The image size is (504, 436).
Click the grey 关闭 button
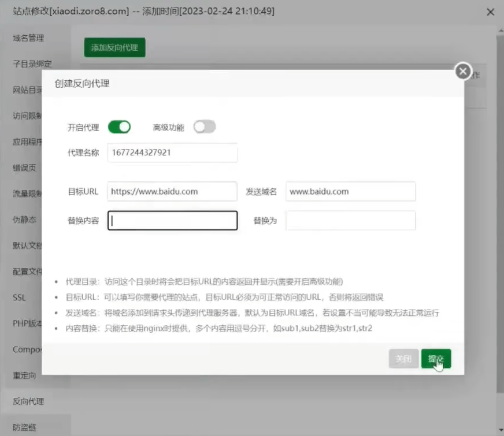[403, 359]
